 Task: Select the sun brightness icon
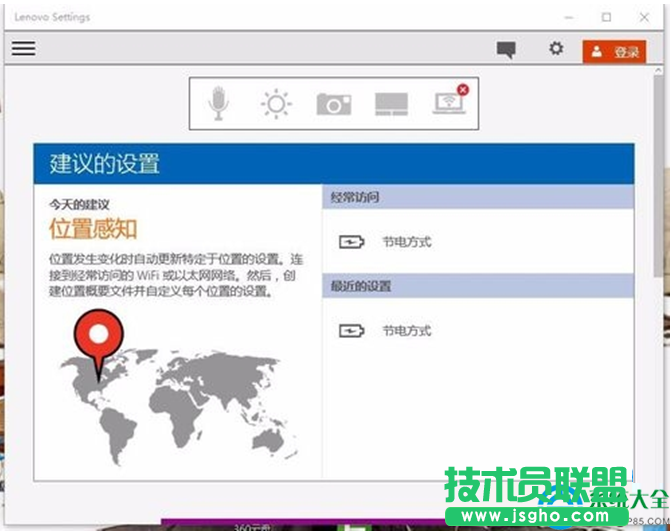point(276,104)
